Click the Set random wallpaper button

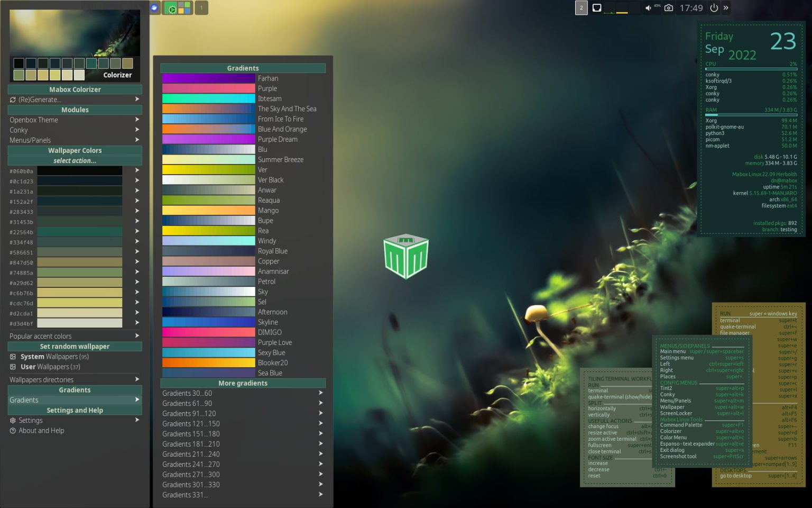(x=75, y=346)
